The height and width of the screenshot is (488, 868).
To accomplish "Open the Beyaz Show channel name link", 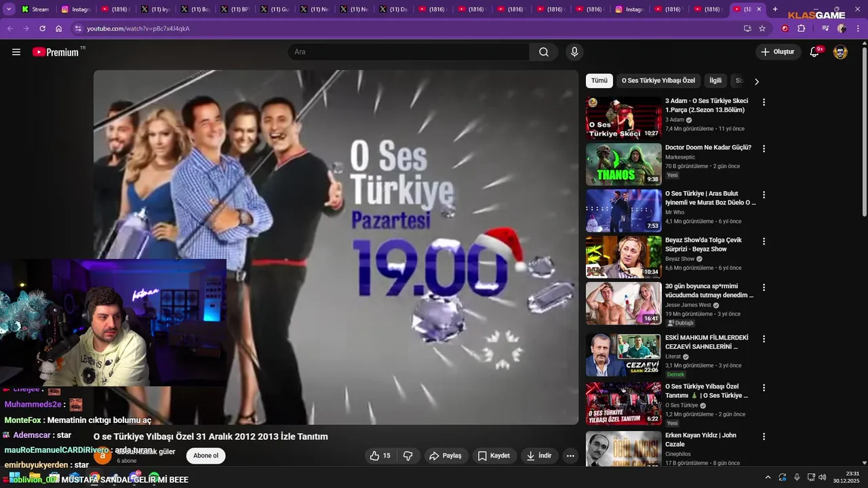I will coord(679,259).
